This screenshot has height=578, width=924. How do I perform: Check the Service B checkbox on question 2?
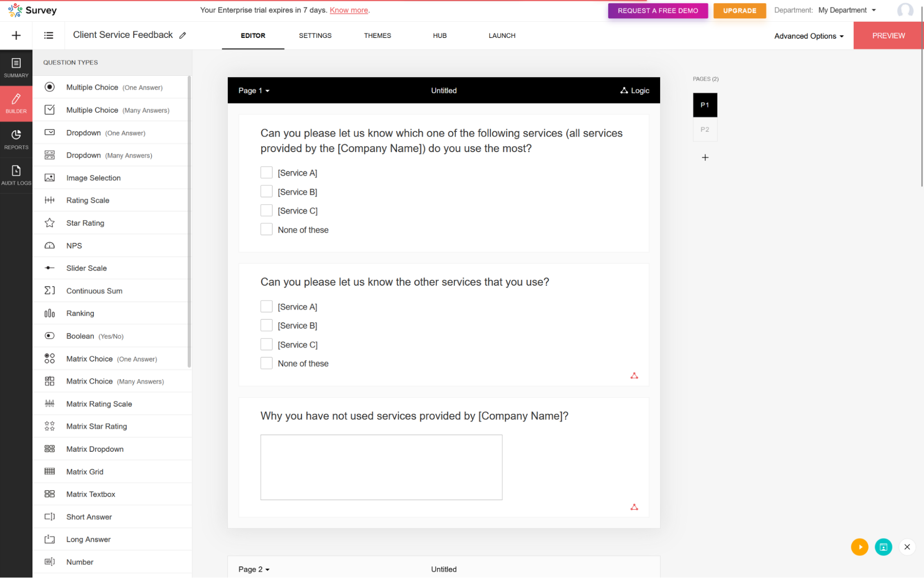(x=266, y=326)
